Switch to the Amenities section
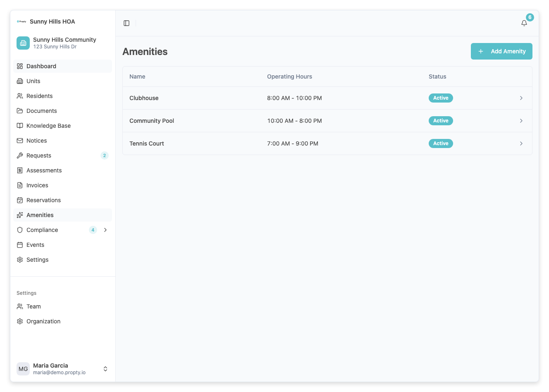This screenshot has height=392, width=549. (40, 215)
